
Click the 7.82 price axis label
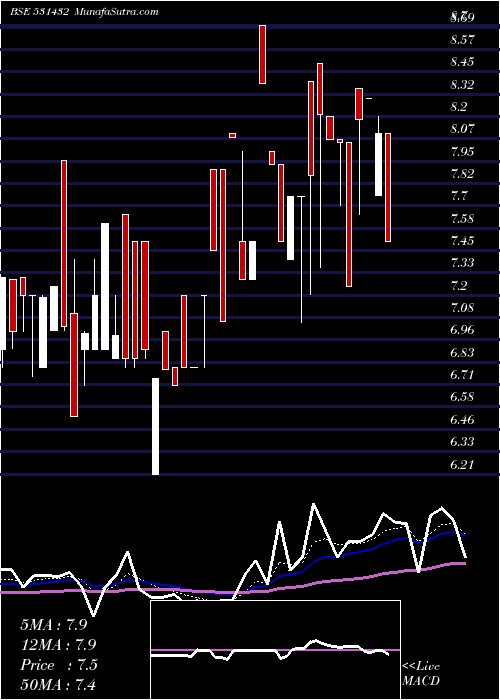(462, 174)
